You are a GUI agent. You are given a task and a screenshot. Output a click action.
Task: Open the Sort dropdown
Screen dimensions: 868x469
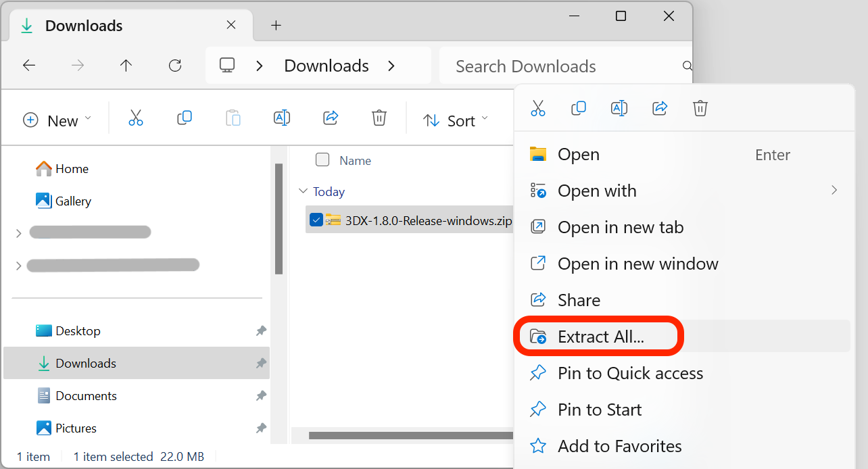point(456,120)
